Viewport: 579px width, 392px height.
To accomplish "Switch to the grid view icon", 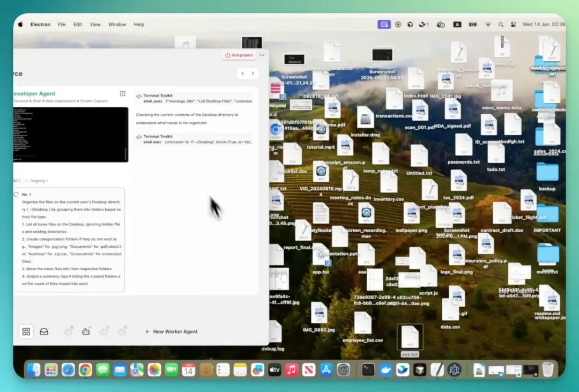I will tap(26, 331).
